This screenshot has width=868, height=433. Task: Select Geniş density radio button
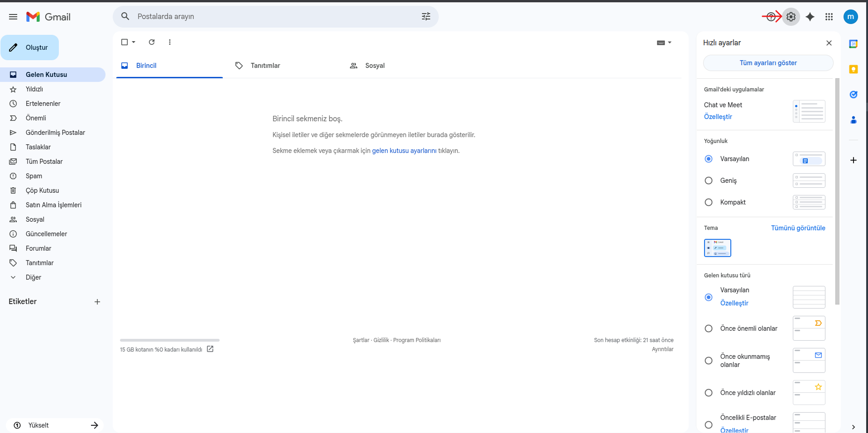(709, 181)
